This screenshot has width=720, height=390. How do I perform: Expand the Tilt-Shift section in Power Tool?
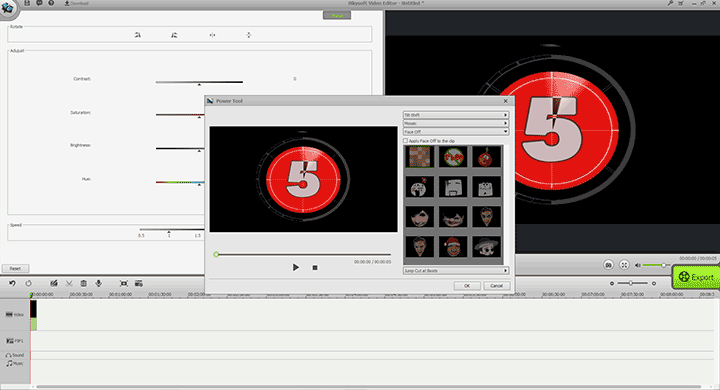456,115
